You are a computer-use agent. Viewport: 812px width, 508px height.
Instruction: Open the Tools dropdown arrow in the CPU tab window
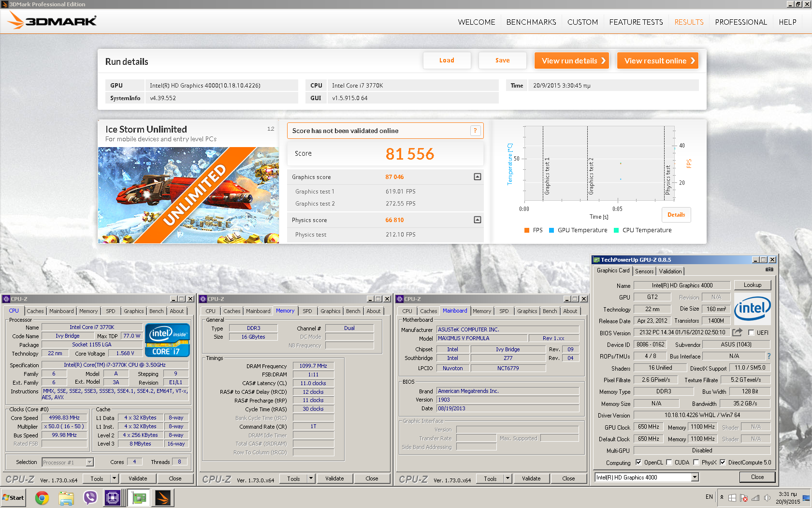(x=115, y=478)
